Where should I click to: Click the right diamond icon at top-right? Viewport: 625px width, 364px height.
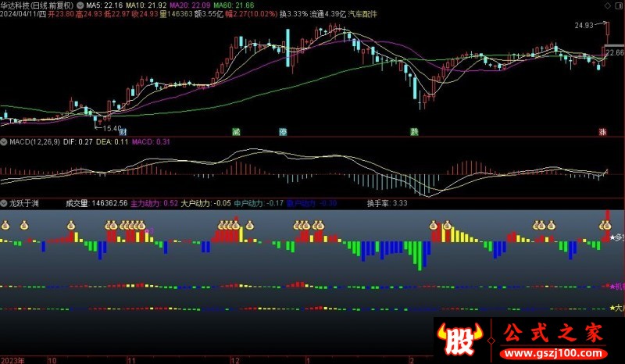(x=620, y=5)
